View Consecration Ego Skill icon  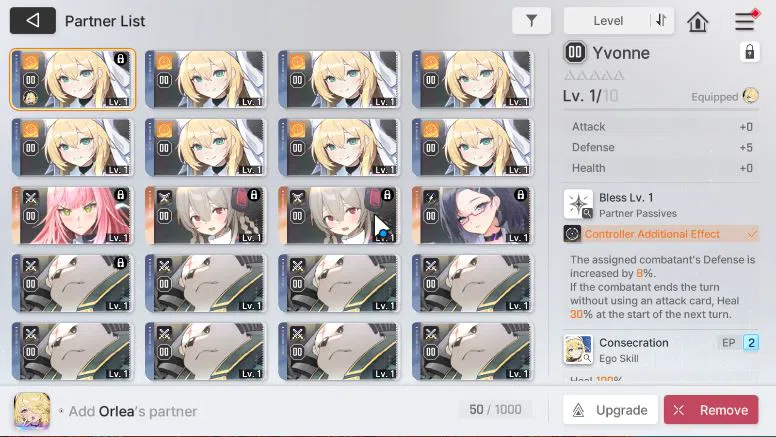578,349
